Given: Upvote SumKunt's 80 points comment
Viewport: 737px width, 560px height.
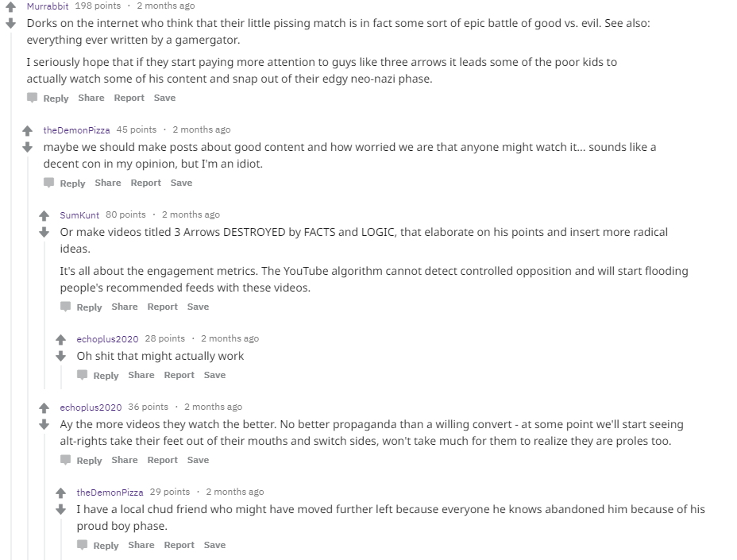Looking at the screenshot, I should pos(44,215).
